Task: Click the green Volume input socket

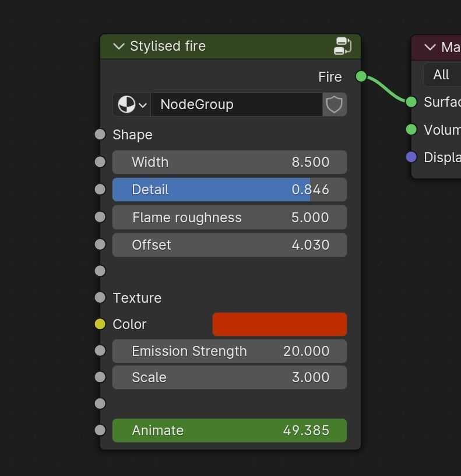Action: (411, 129)
